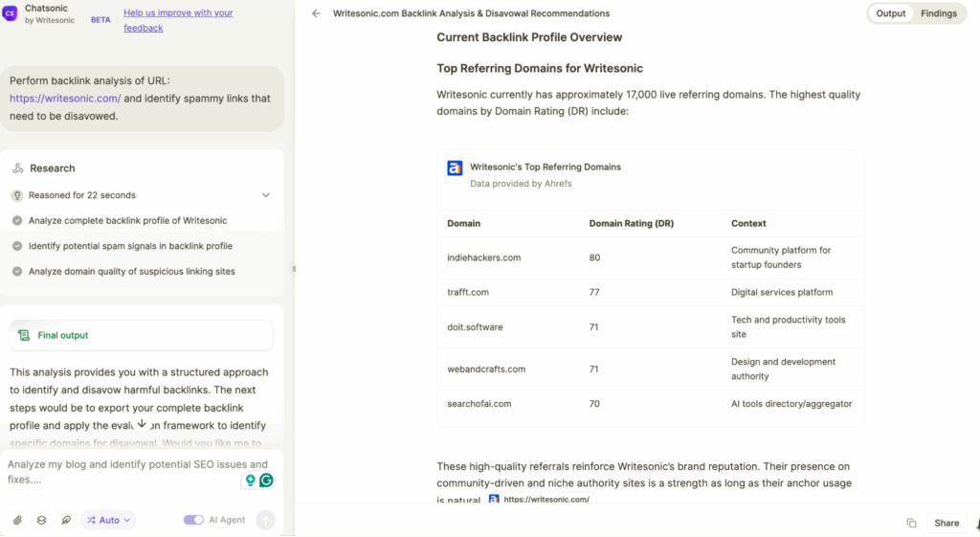Click the DR value 80 for indiehackers.com
This screenshot has height=537, width=980.
(594, 257)
